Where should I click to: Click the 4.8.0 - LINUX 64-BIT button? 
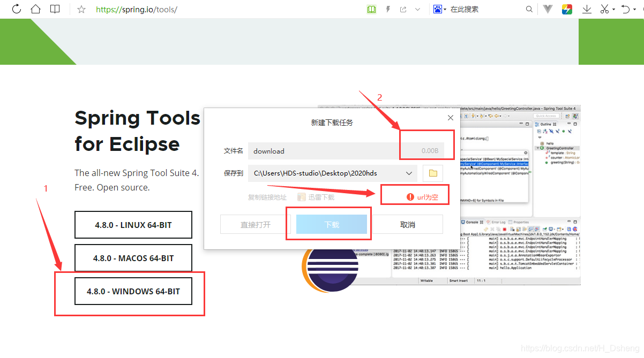coord(133,225)
